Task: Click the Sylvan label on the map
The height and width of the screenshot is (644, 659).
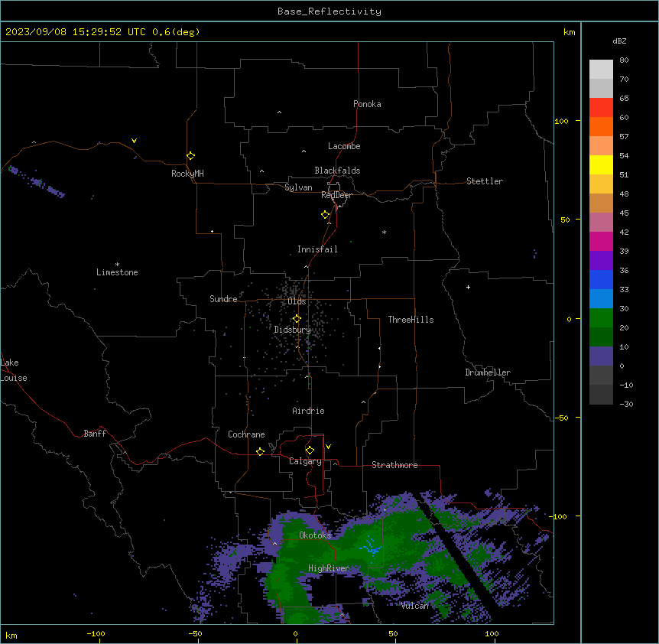Action: pos(298,187)
